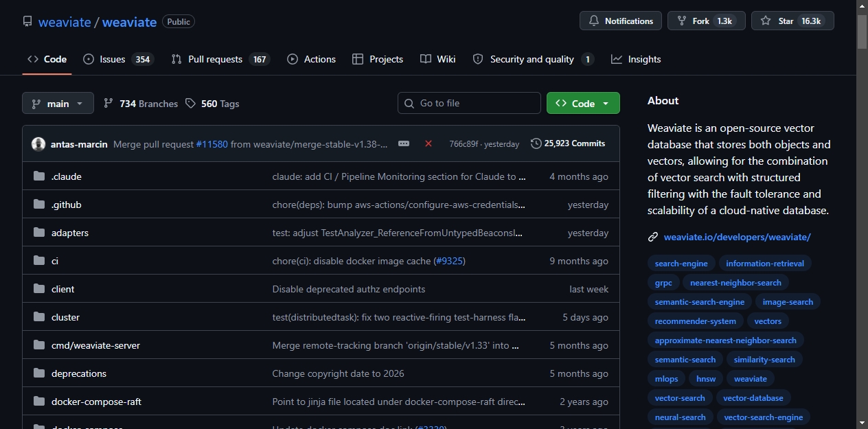Select the neural-search topic tag

pos(681,417)
